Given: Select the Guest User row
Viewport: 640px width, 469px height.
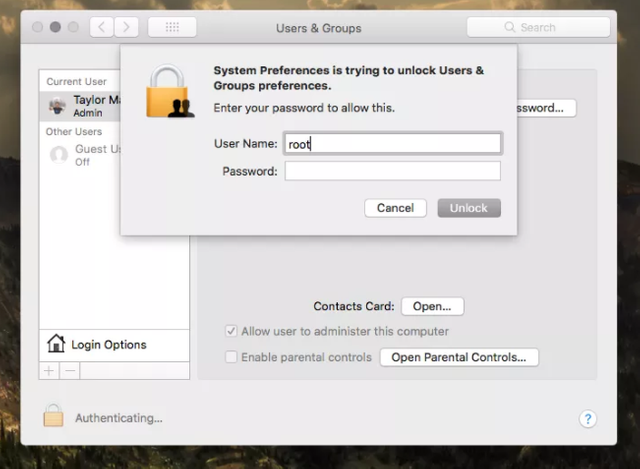Looking at the screenshot, I should coord(80,155).
